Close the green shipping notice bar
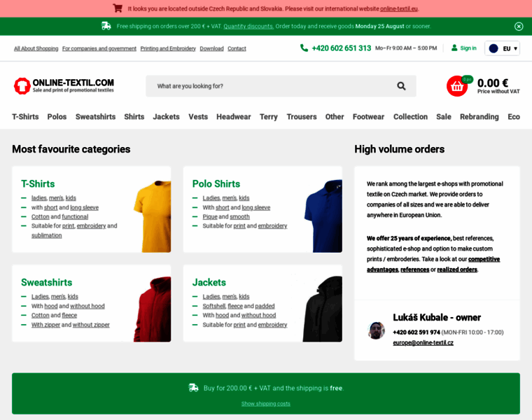532x420 pixels. (x=519, y=27)
